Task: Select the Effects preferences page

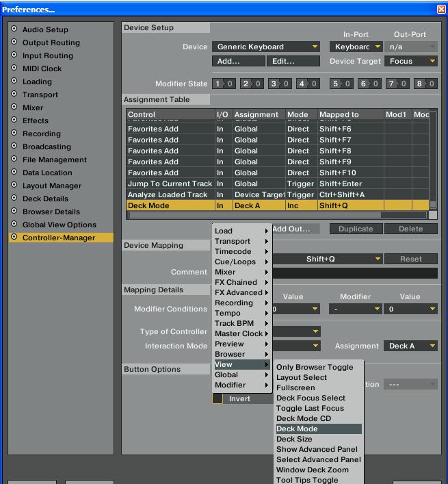Action: click(x=35, y=120)
